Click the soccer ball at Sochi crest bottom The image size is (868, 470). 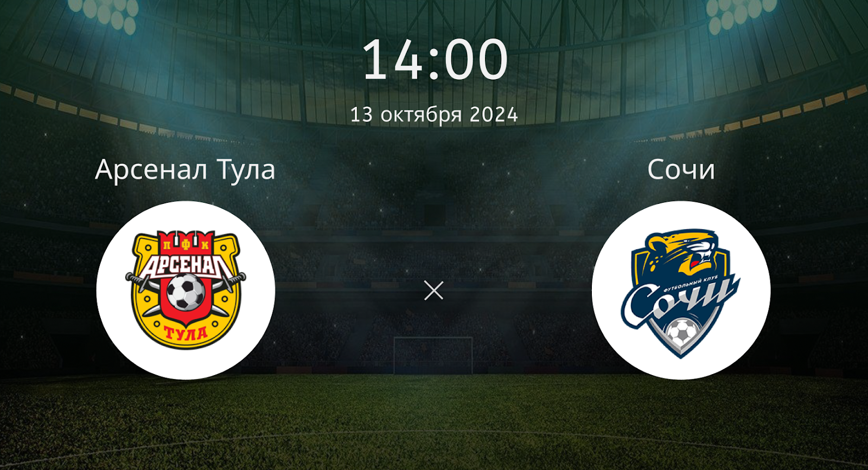[x=680, y=332]
